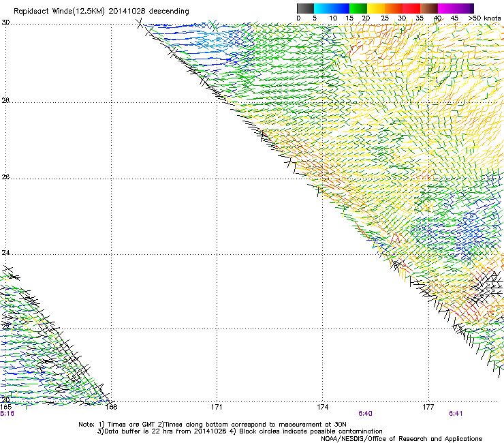Click the '20141028 descending' date in the title
This screenshot has width=504, height=443.
tap(148, 11)
